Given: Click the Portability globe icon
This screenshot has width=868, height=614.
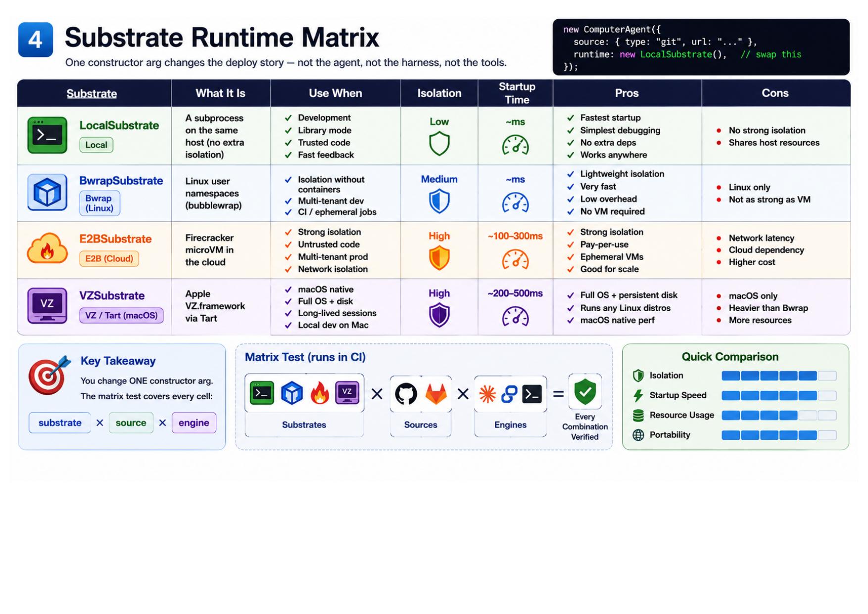Looking at the screenshot, I should [x=638, y=435].
